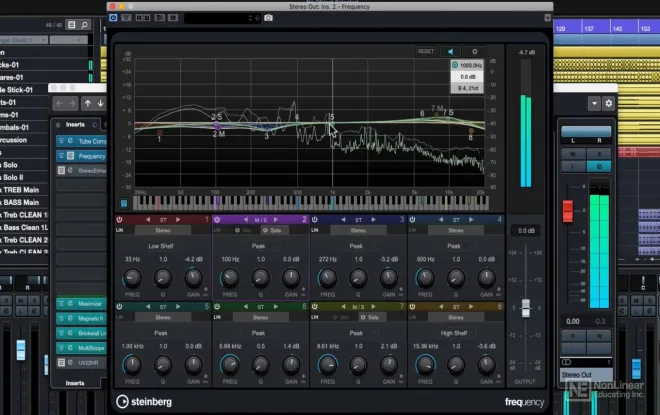Viewport: 660px width, 415px height.
Task: Click the search icon in the track list header
Action: (84, 25)
